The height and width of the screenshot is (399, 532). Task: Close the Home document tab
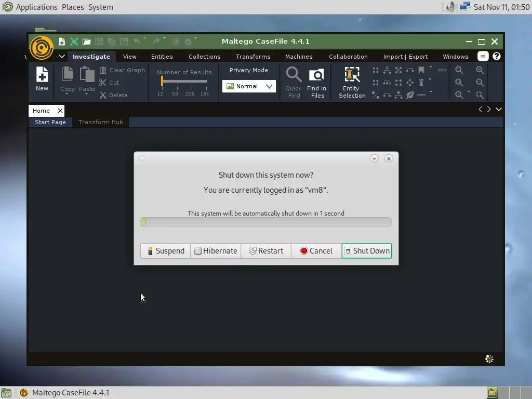(60, 111)
